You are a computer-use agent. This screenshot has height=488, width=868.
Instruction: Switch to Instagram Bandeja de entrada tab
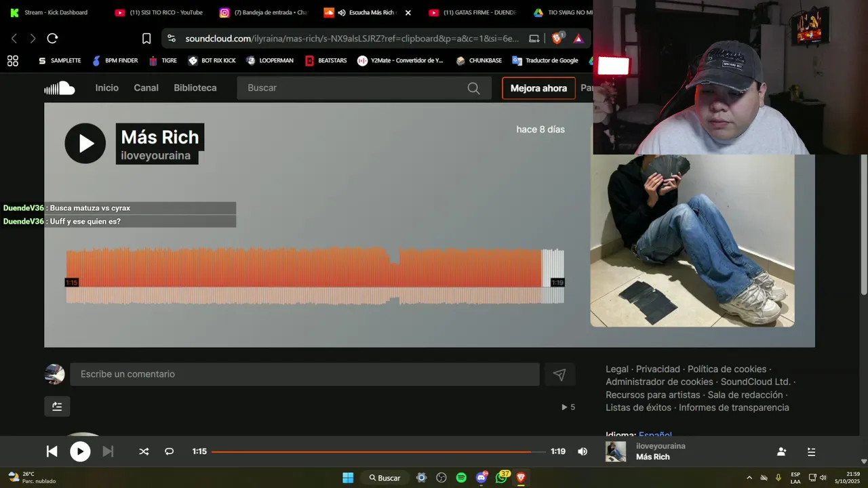click(x=264, y=12)
